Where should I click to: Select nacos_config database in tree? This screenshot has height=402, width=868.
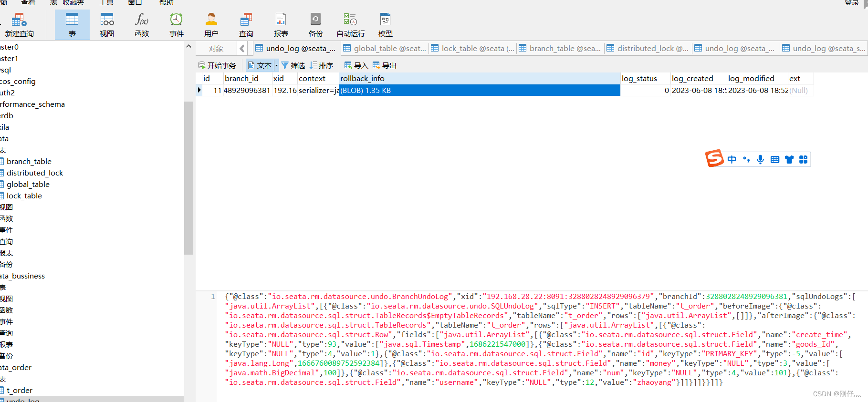pyautogui.click(x=18, y=81)
